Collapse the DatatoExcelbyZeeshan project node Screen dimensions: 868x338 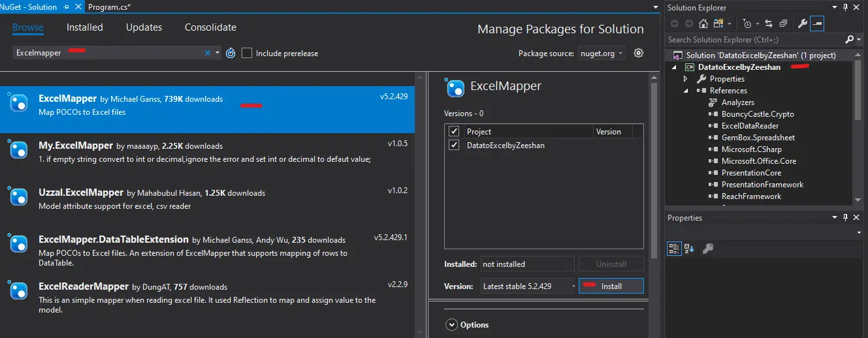click(x=673, y=67)
